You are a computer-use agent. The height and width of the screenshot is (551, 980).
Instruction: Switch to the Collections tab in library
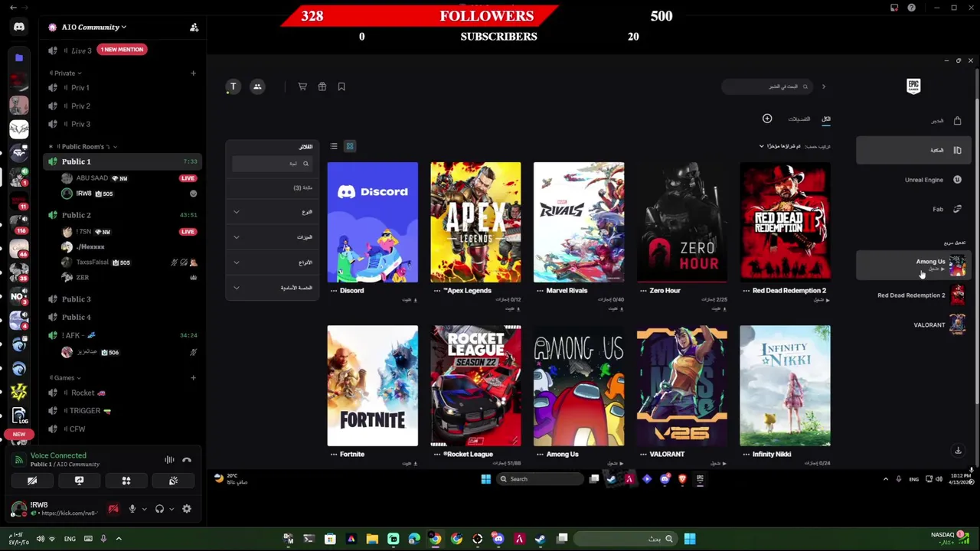point(799,119)
